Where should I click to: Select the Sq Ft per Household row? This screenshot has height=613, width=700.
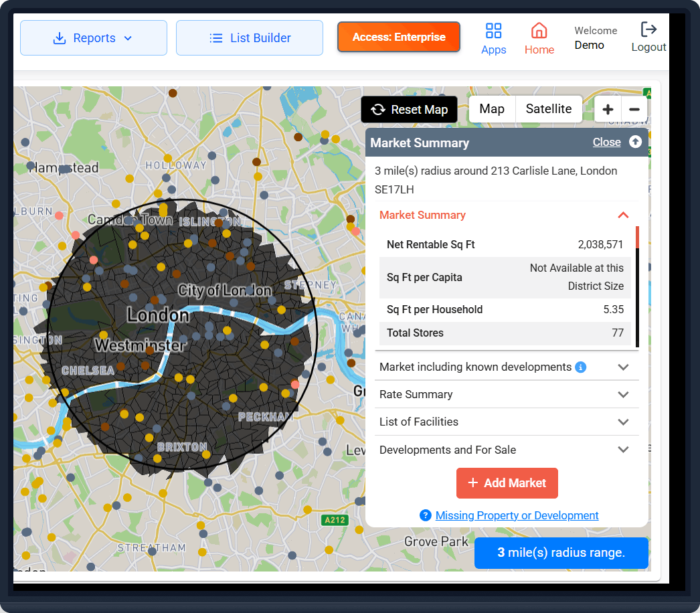coord(505,309)
